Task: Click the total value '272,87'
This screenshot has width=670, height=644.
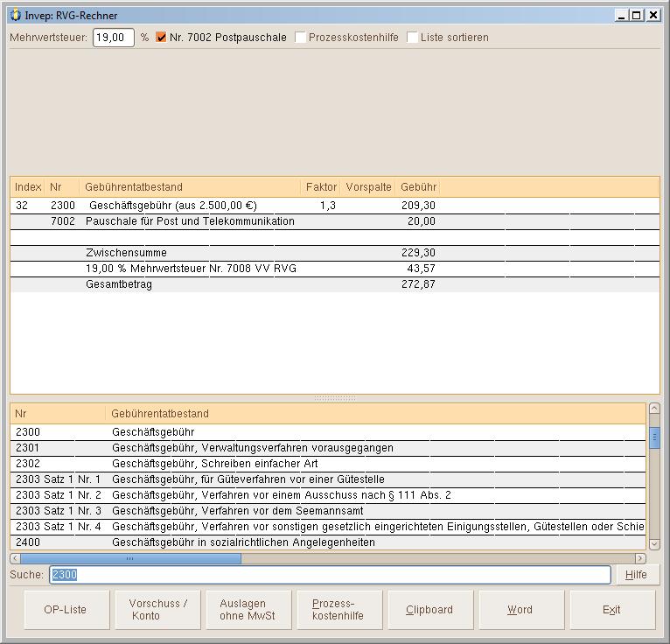Action: (x=418, y=284)
